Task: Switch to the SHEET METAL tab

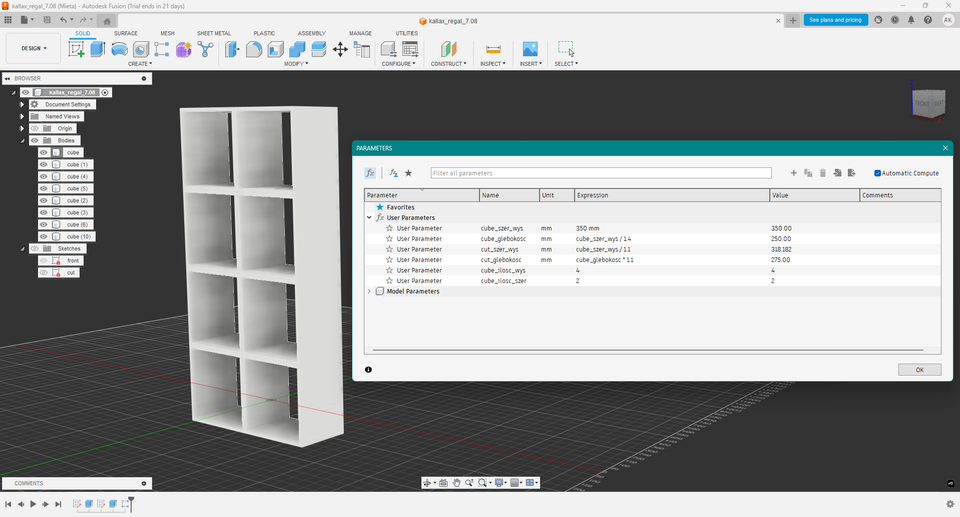Action: [x=214, y=33]
